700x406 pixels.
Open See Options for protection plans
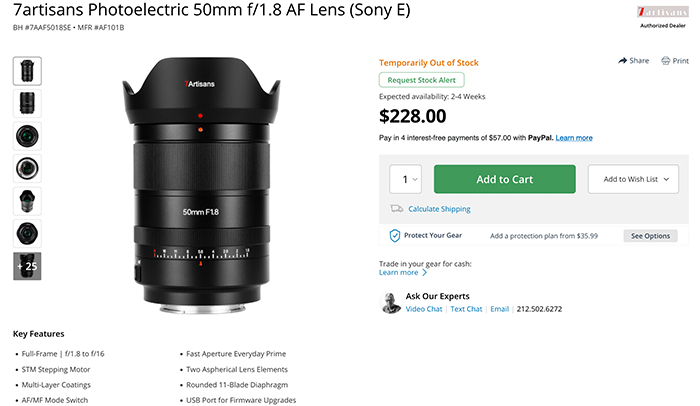[x=650, y=236]
